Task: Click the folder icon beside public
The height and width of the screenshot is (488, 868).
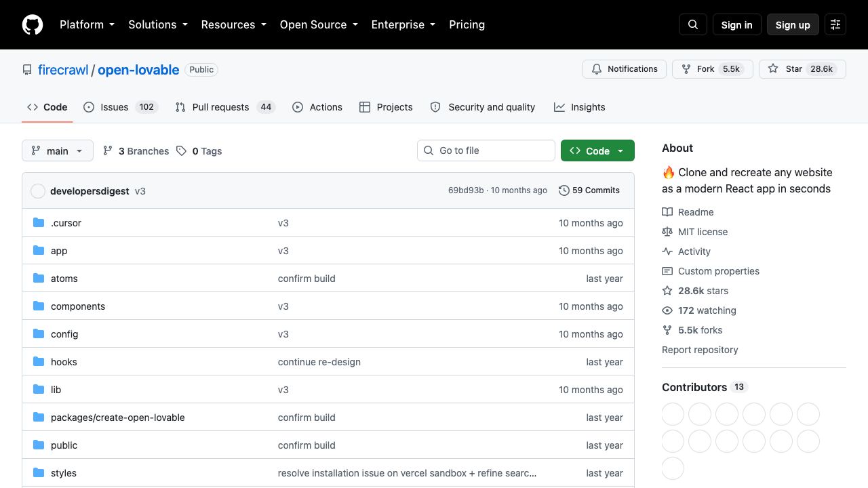Action: pyautogui.click(x=39, y=445)
